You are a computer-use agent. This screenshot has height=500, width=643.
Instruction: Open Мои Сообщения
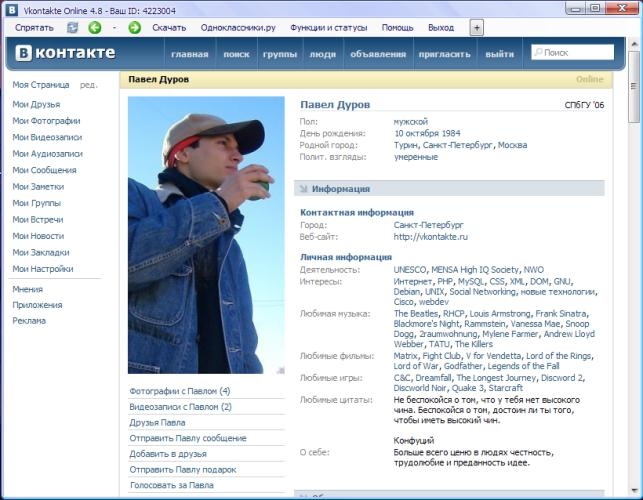tap(44, 170)
